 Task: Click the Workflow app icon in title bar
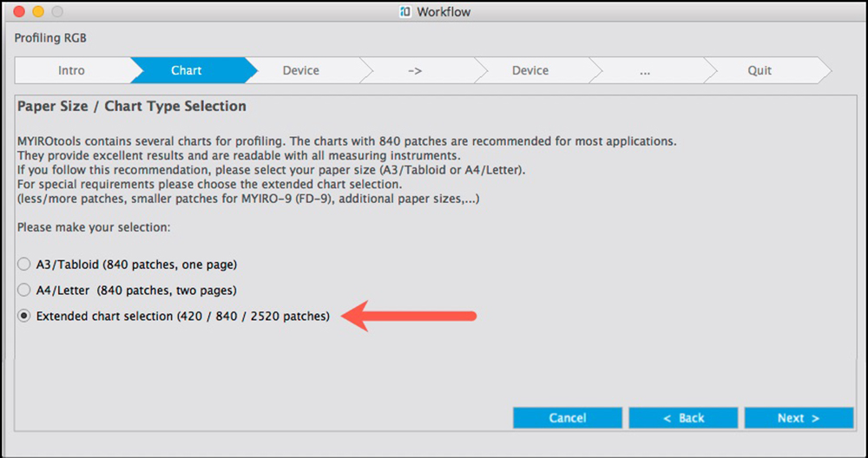coord(404,12)
